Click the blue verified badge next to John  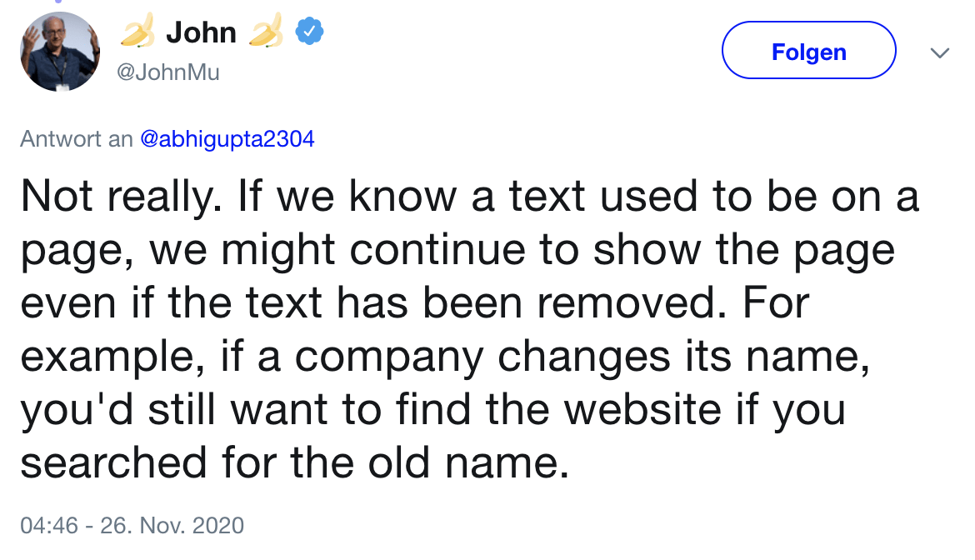tap(308, 30)
